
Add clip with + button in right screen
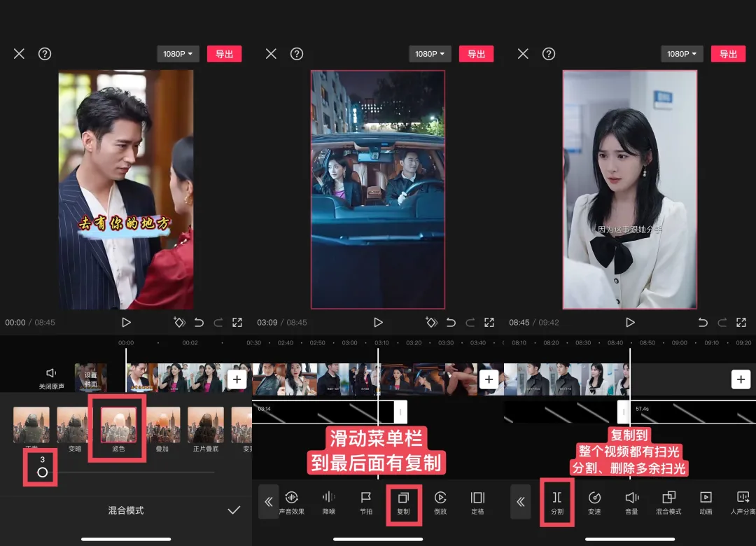tap(741, 379)
